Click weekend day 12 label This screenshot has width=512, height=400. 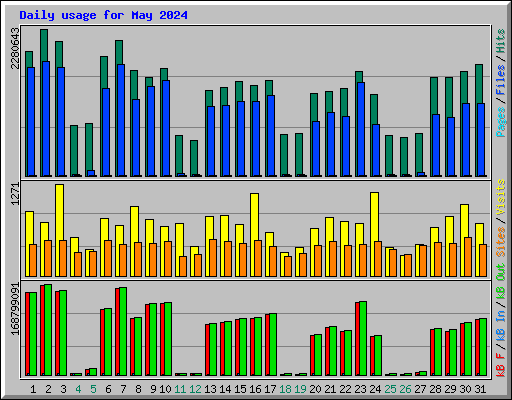pyautogui.click(x=195, y=389)
